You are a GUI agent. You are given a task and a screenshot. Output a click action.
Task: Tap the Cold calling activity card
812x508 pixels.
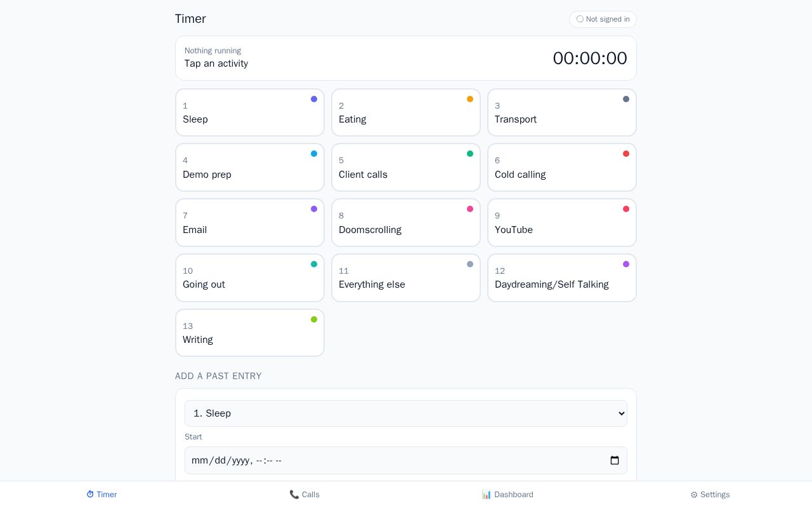click(x=562, y=168)
